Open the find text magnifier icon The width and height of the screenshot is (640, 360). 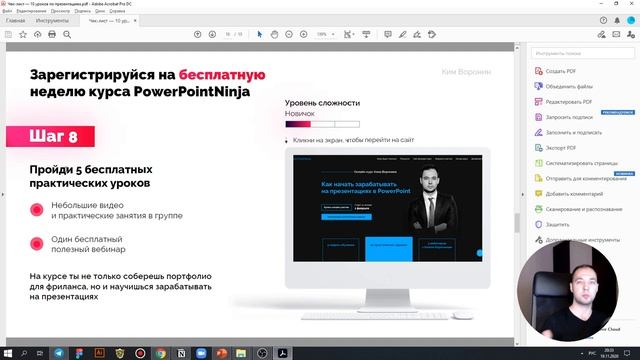(67, 35)
